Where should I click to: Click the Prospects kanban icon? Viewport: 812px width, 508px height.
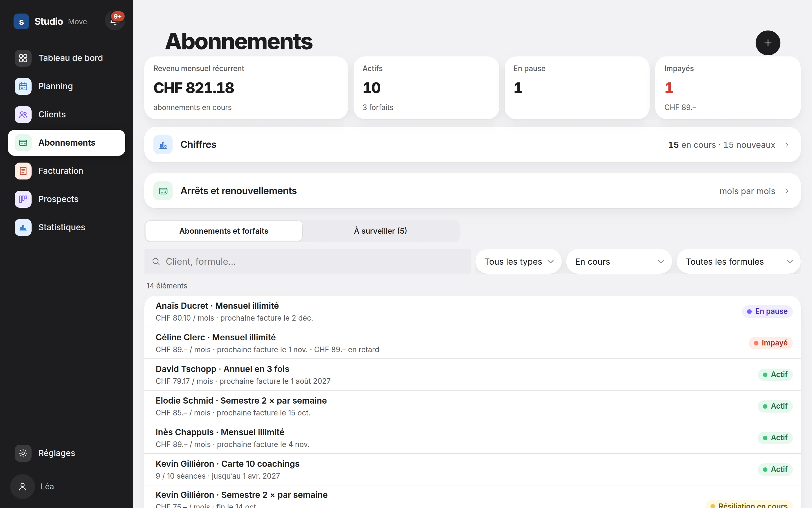pyautogui.click(x=23, y=199)
